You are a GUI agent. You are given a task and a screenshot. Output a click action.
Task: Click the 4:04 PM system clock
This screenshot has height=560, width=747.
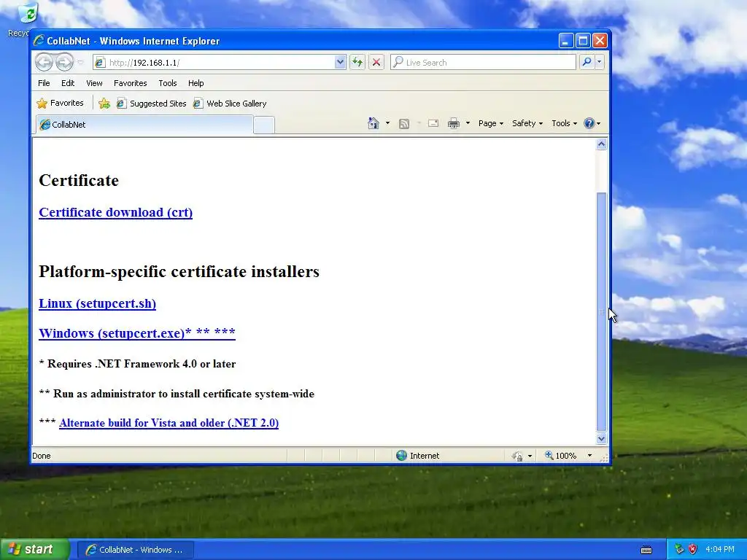click(x=720, y=550)
